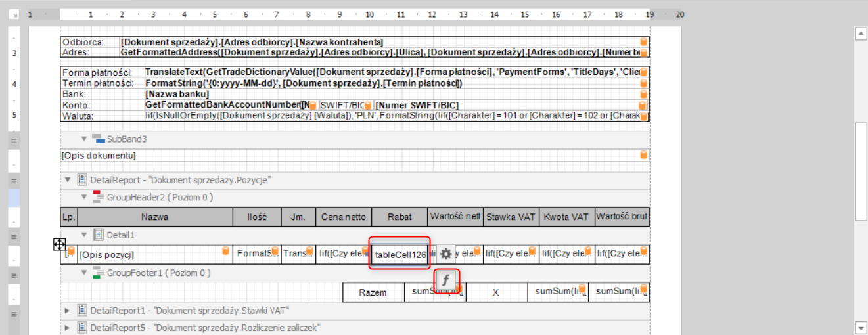Expand DetailReport1 Stawki VAT band
This screenshot has width=868, height=335.
click(68, 310)
